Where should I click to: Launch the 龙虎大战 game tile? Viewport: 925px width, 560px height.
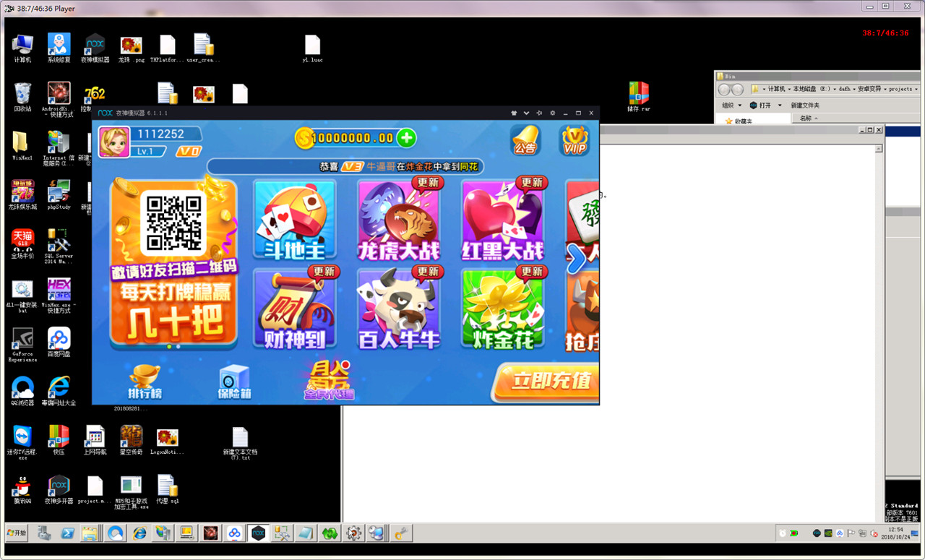(x=399, y=220)
